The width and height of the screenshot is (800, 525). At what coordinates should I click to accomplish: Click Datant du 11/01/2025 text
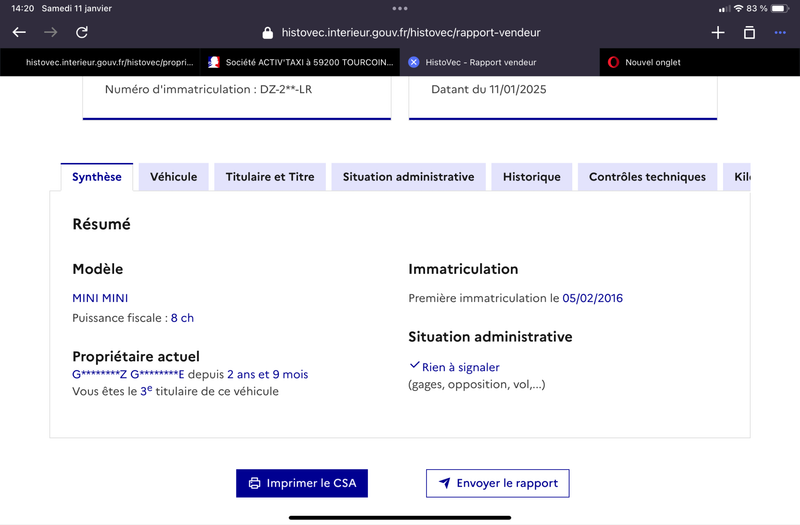tap(489, 89)
